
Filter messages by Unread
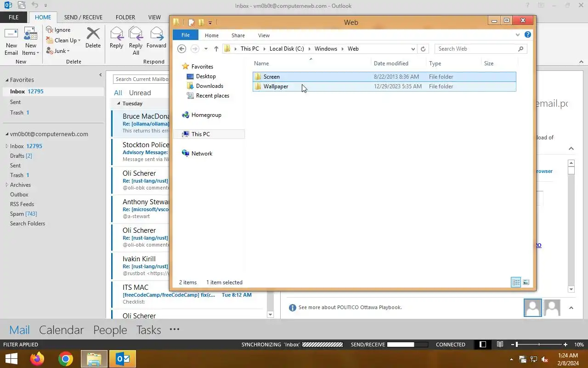coord(140,93)
